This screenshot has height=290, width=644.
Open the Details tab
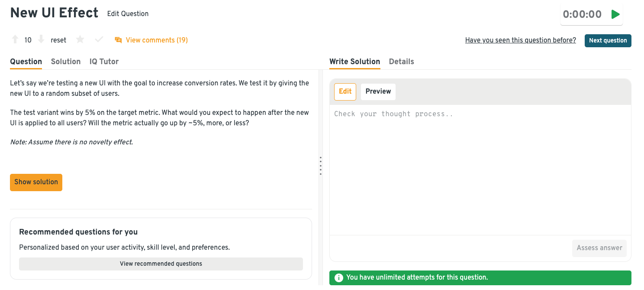coord(401,62)
